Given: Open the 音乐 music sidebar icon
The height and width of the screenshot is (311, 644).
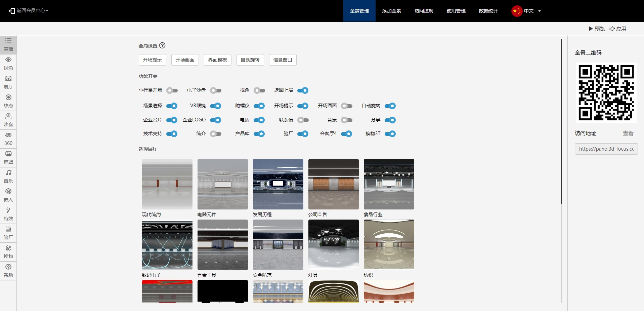Looking at the screenshot, I should tap(8, 176).
